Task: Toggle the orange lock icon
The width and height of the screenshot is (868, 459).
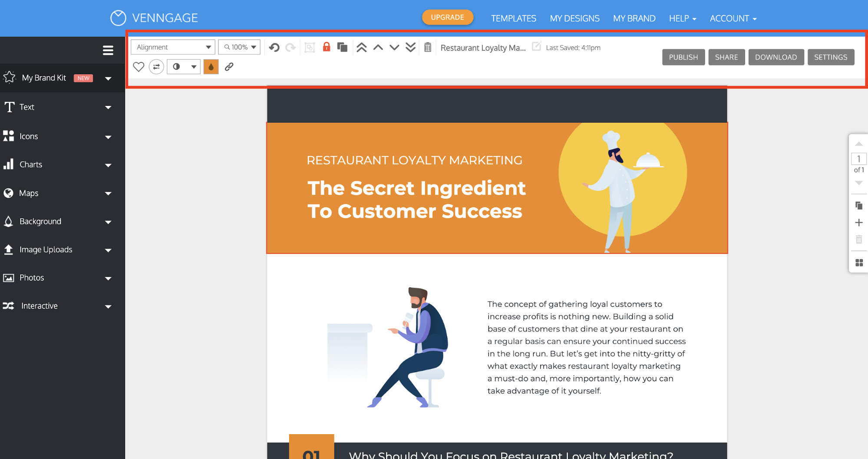Action: pyautogui.click(x=327, y=47)
